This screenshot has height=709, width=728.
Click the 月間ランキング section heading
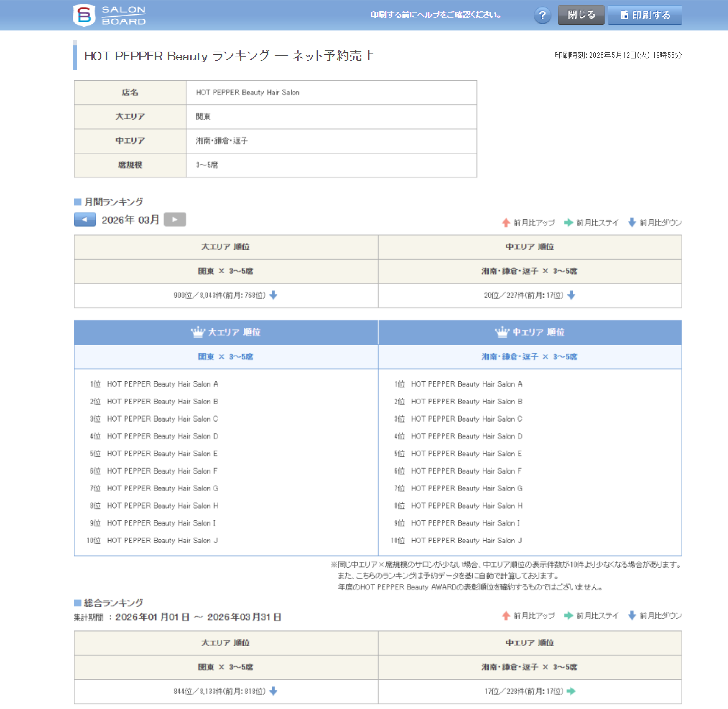tap(114, 202)
